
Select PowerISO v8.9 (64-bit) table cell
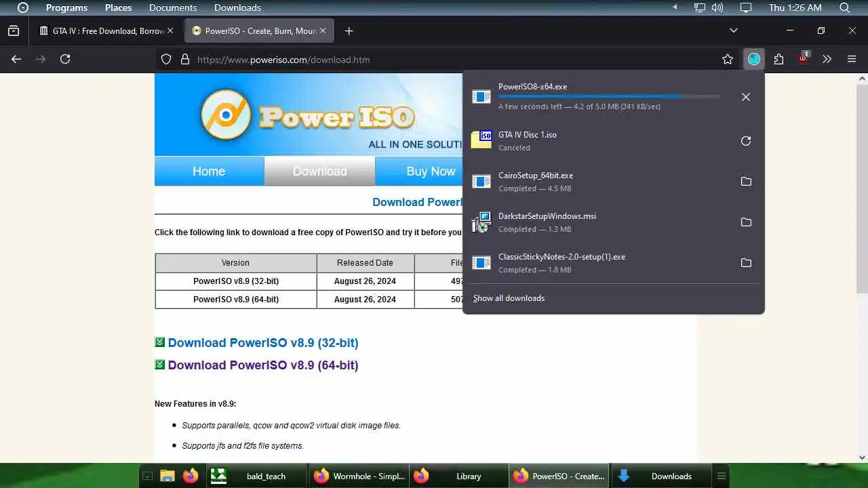click(x=236, y=300)
